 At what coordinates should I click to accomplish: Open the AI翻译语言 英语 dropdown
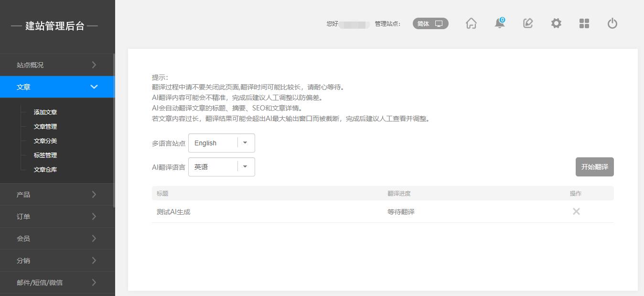click(222, 167)
